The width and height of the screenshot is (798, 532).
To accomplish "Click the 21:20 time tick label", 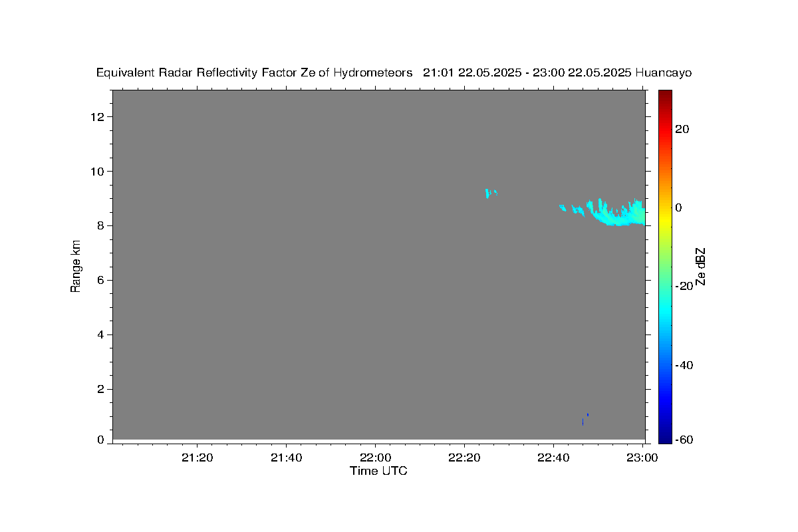I will coord(198,458).
